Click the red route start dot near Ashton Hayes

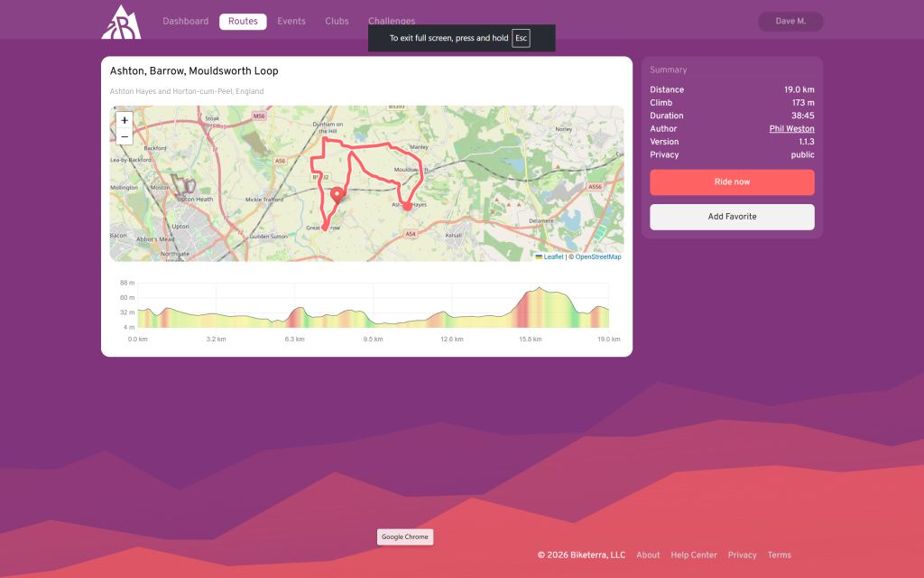(407, 207)
